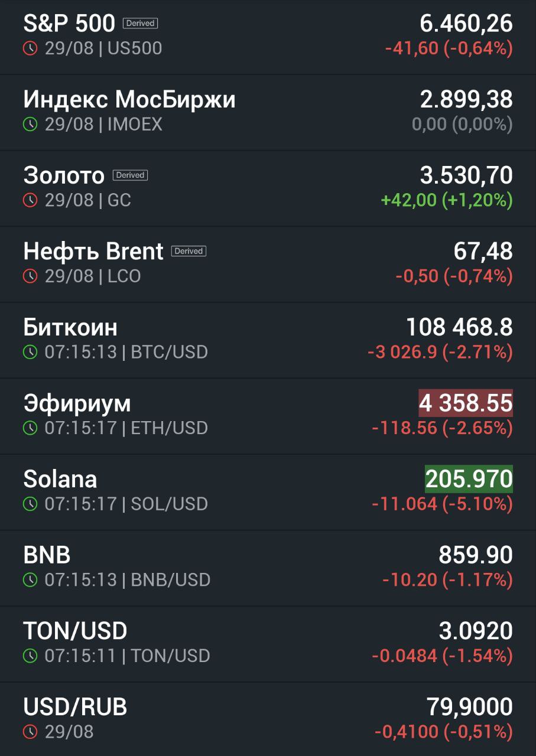The image size is (536, 756).
Task: Open the Биткоин instrument row
Action: coord(268,340)
